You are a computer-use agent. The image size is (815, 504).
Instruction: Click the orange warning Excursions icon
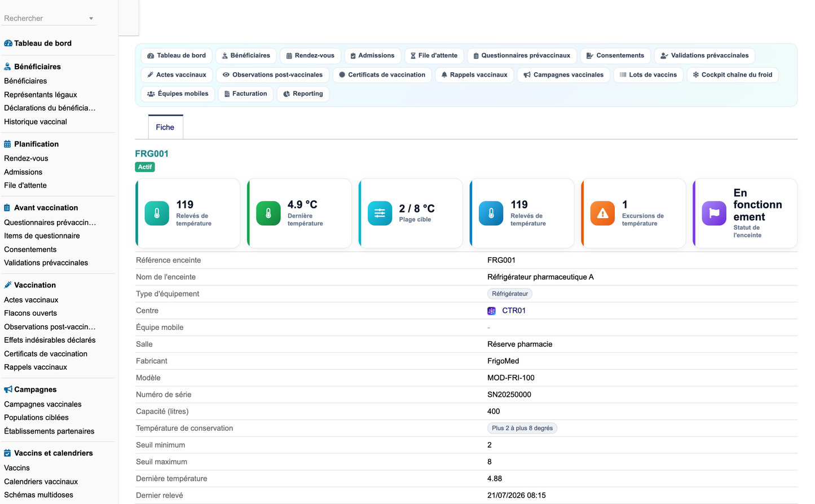point(602,213)
